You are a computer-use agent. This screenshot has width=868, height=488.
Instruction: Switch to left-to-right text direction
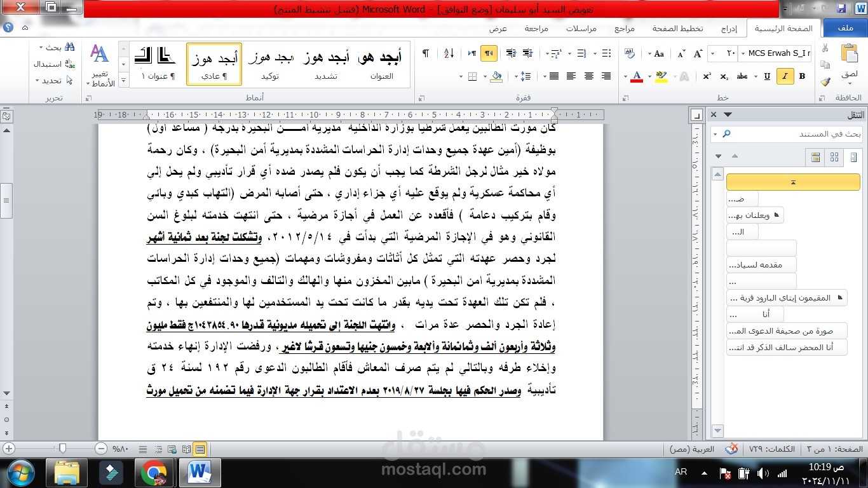click(471, 53)
